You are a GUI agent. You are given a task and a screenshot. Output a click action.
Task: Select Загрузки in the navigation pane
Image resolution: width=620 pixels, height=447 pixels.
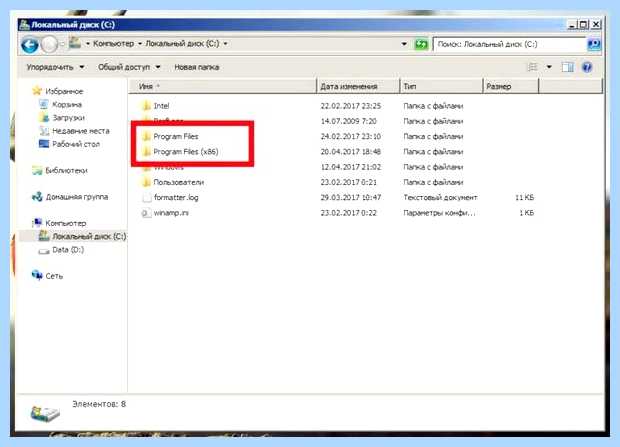(x=68, y=118)
